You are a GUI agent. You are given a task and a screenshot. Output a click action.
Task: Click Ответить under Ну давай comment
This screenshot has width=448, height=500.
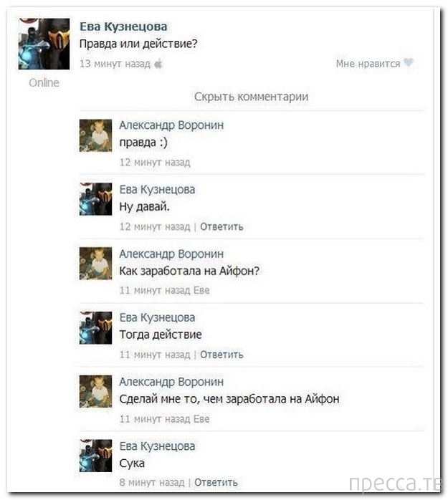tap(221, 227)
